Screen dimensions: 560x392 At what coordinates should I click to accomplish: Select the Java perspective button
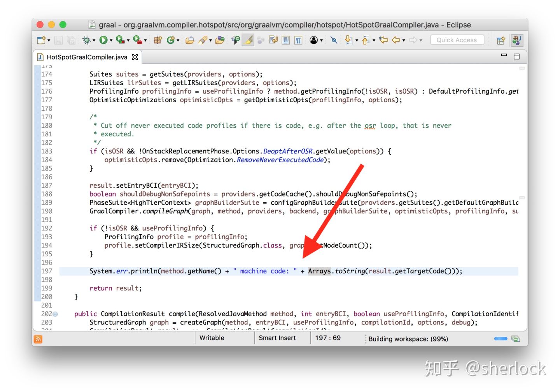click(516, 40)
